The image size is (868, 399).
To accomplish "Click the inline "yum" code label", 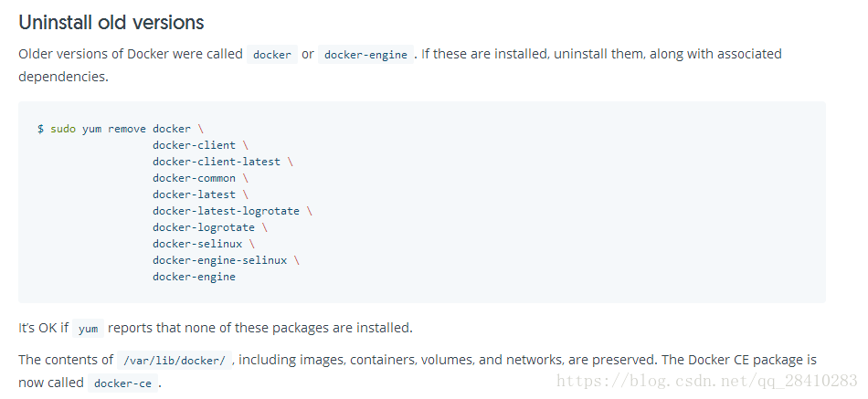I will click(88, 328).
